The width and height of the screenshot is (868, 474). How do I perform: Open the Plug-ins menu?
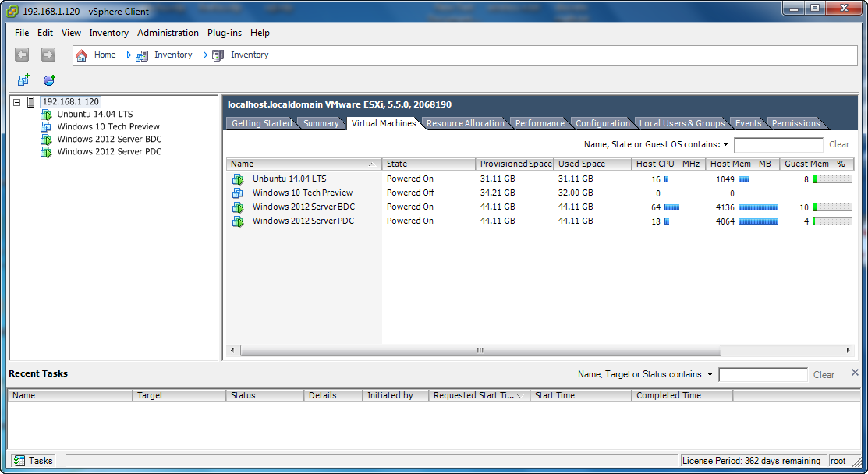point(225,33)
